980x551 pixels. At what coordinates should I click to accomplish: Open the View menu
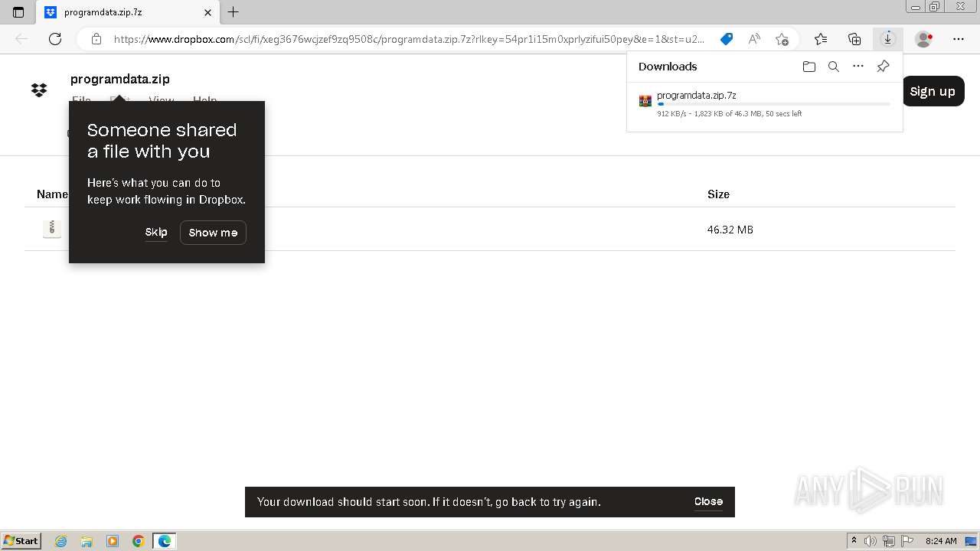tap(162, 100)
